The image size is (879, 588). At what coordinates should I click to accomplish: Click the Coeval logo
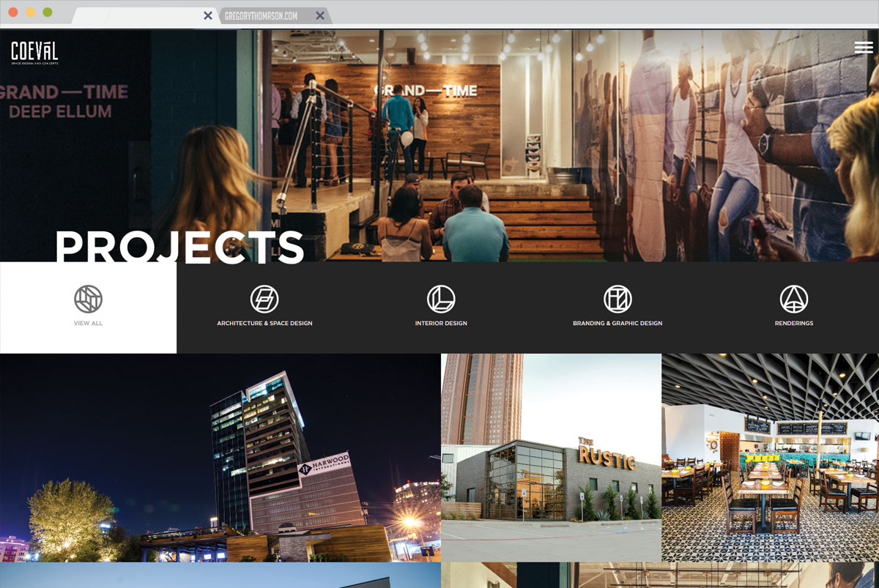coord(34,53)
